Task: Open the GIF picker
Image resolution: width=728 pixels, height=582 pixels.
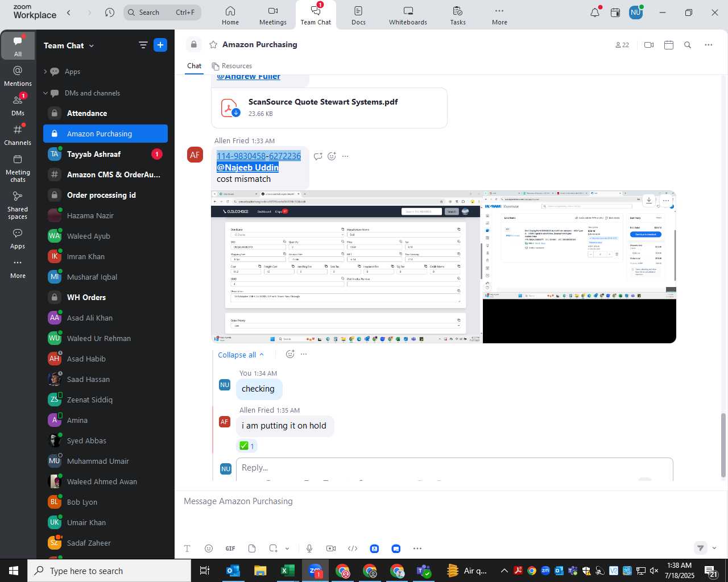Action: [230, 548]
